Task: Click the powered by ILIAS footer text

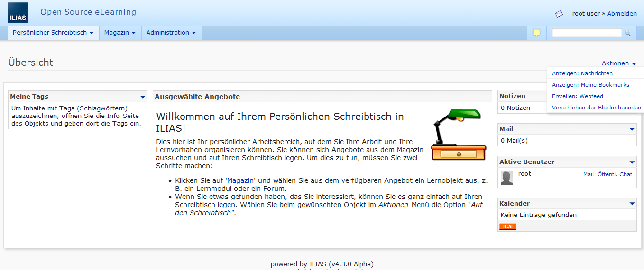Action: [322, 264]
